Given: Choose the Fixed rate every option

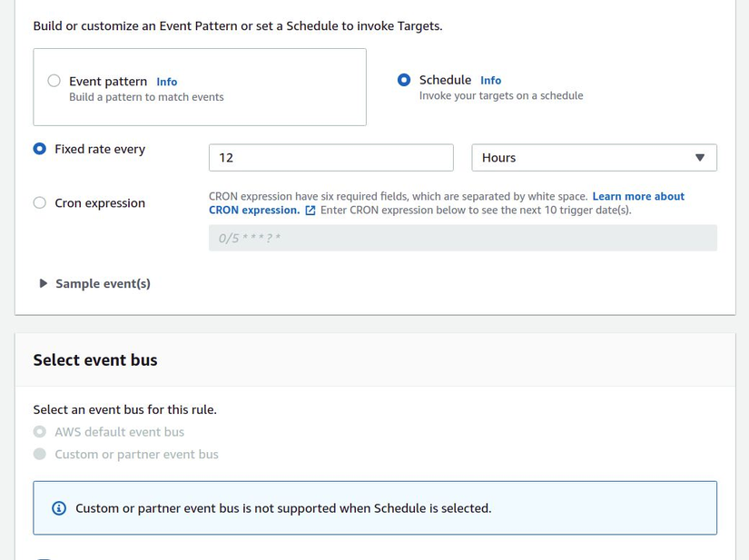Looking at the screenshot, I should pos(40,149).
